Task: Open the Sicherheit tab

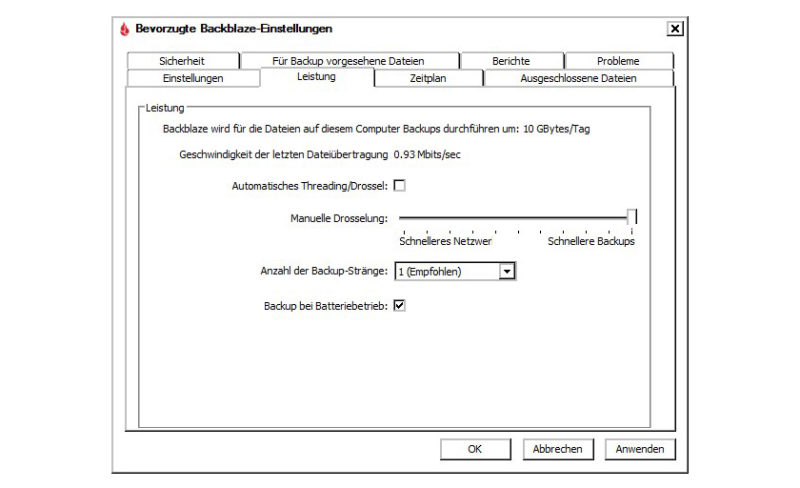Action: (182, 61)
